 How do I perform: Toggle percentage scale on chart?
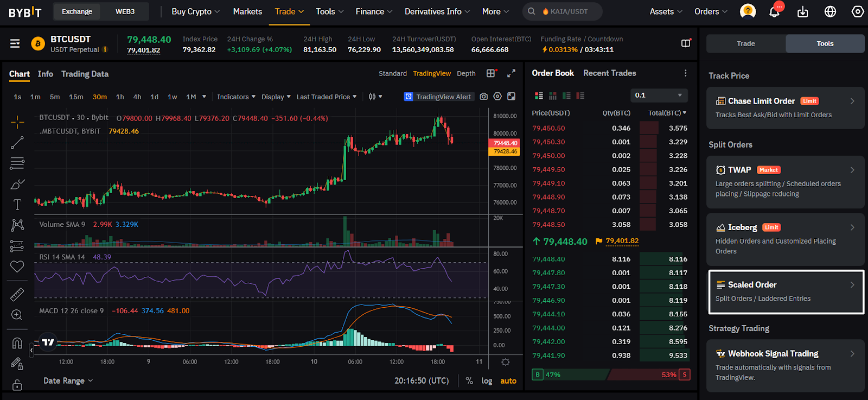[x=469, y=381]
